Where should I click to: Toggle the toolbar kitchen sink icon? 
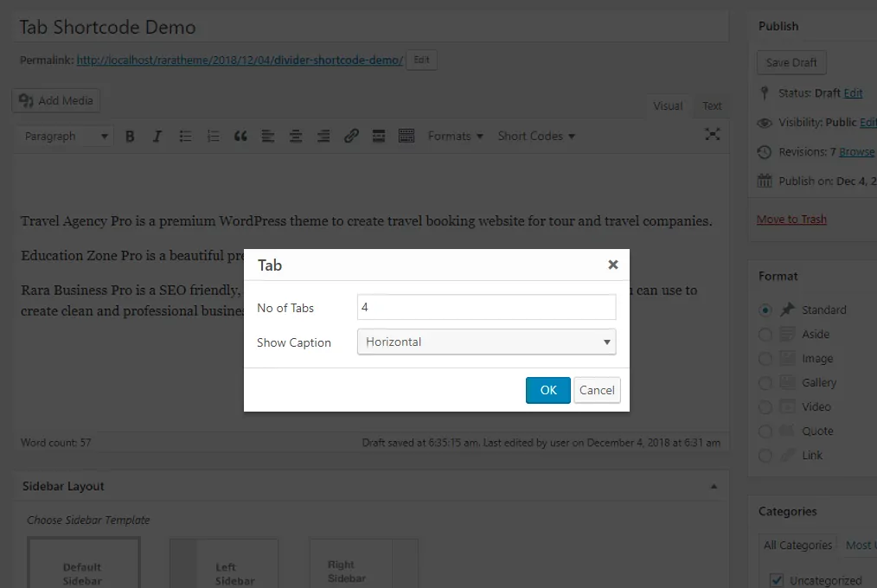[x=406, y=136]
